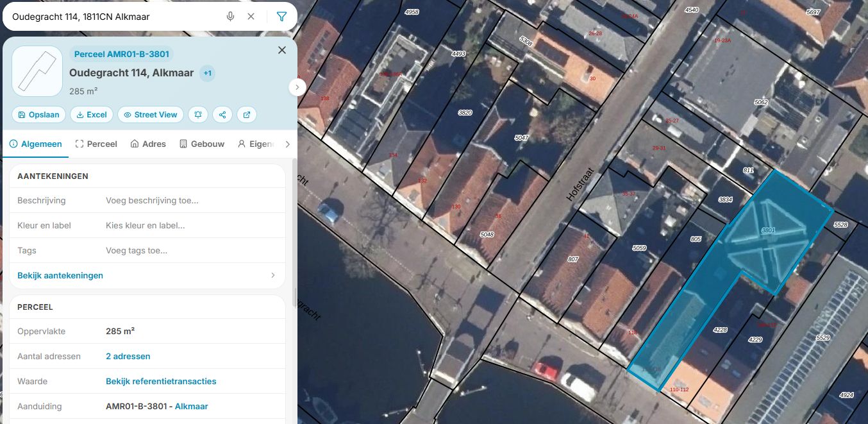Click parcel number 5062 on the map
This screenshot has width=868, height=424.
[761, 102]
